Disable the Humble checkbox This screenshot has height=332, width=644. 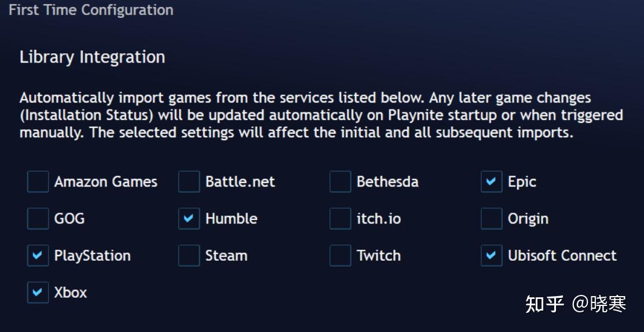[189, 219]
